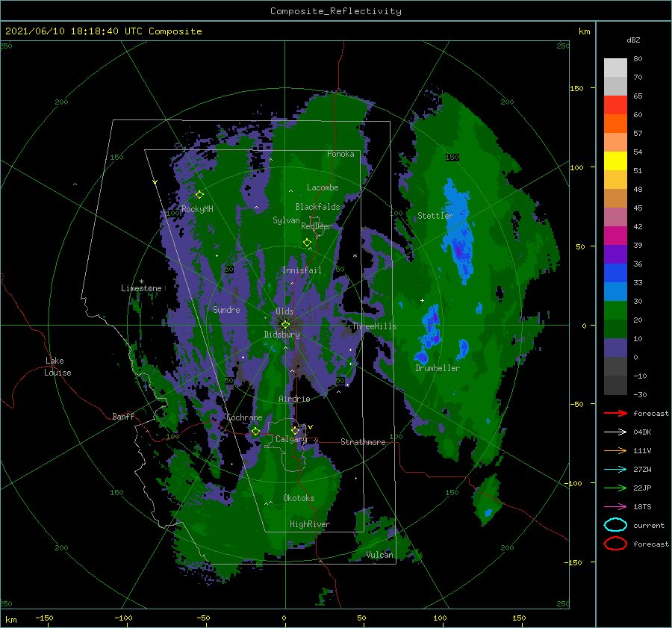Select the orange 111V arrow legend icon
The height and width of the screenshot is (628, 672).
click(x=615, y=450)
